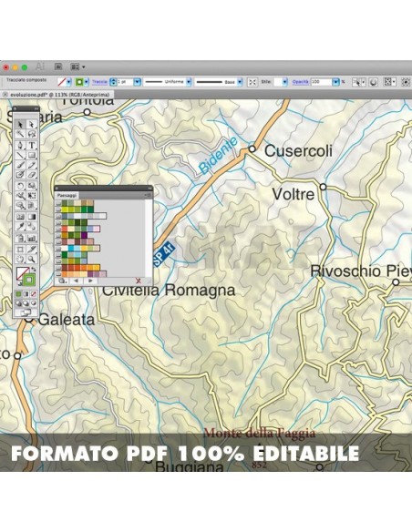Viewport: 412px width, 532px height.
Task: Enable Draw Behind mode
Action: [26, 303]
